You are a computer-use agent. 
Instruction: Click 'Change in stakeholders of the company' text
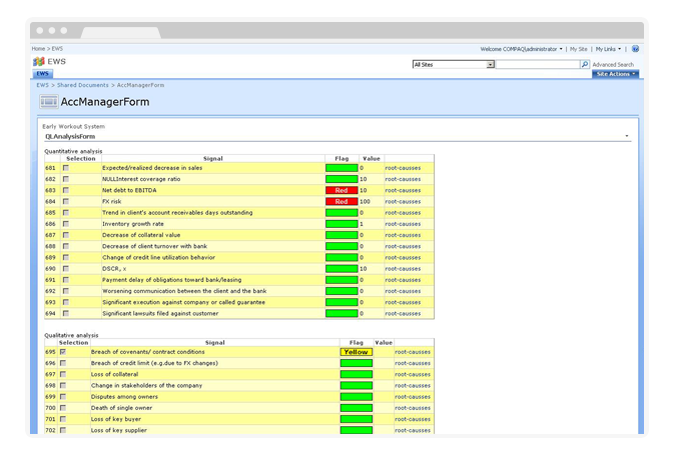(147, 385)
